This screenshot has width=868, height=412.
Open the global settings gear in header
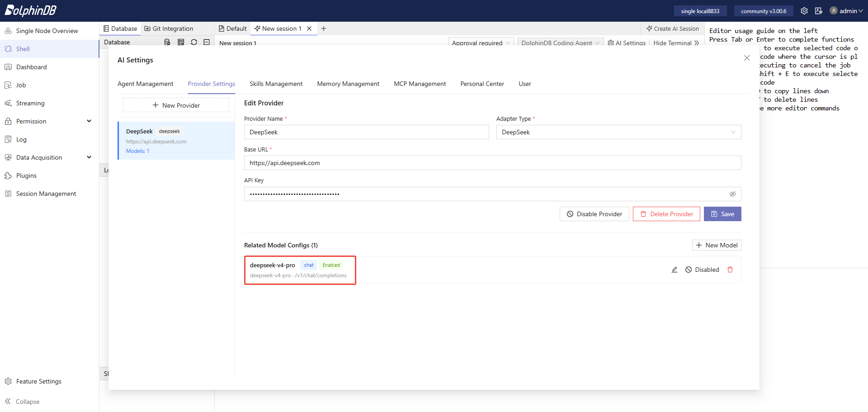coord(804,11)
